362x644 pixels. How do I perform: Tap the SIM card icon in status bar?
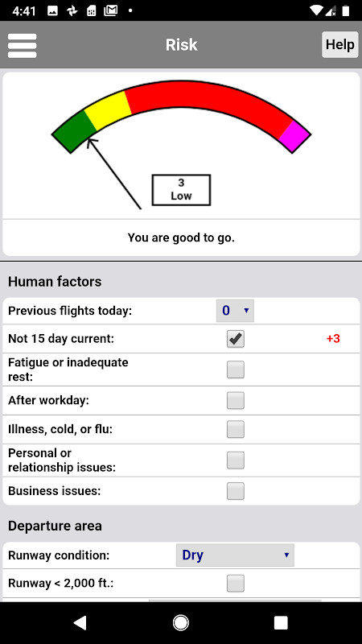(x=92, y=10)
